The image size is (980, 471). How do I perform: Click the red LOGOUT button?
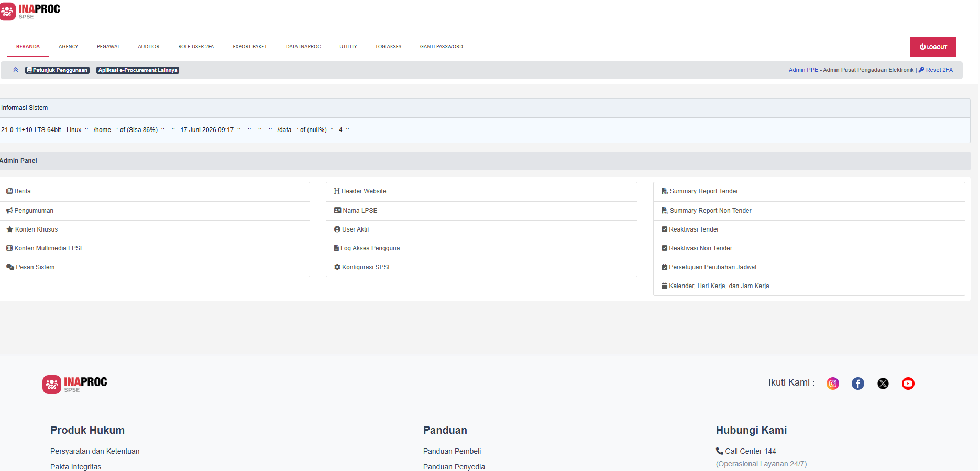click(x=933, y=47)
